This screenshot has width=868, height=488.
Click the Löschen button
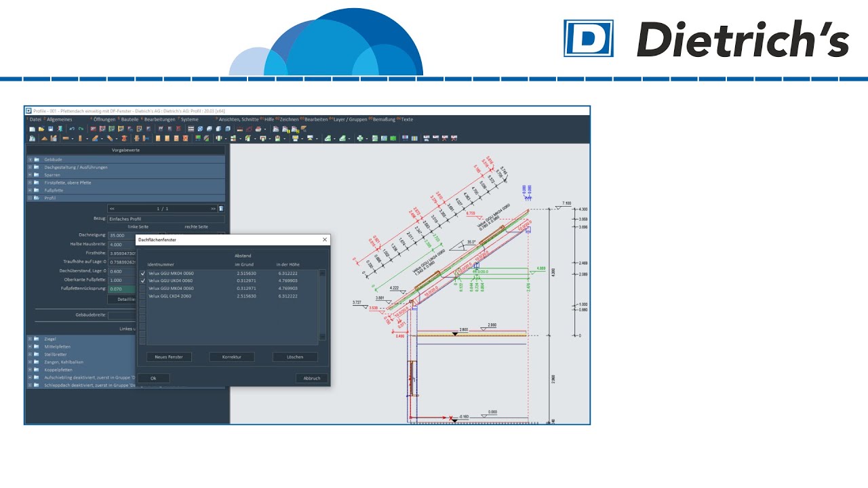coord(295,357)
